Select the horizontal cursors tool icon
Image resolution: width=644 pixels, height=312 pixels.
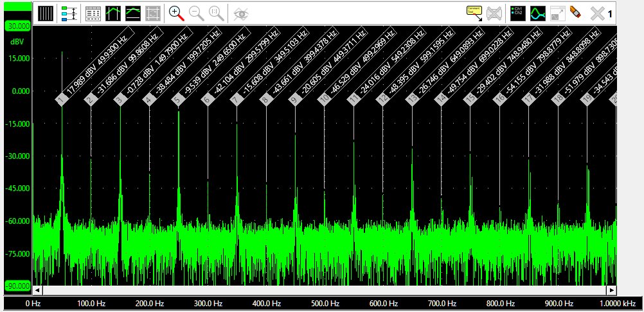tap(133, 14)
